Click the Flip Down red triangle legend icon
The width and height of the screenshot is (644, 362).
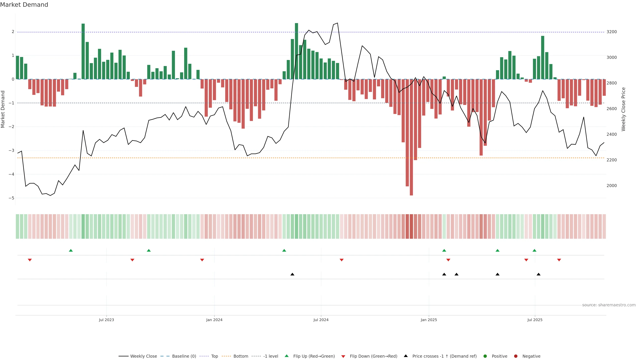(x=343, y=356)
